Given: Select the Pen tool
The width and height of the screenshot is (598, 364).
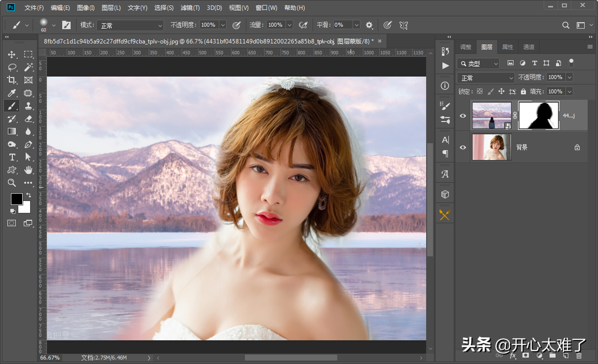Looking at the screenshot, I should click(28, 144).
